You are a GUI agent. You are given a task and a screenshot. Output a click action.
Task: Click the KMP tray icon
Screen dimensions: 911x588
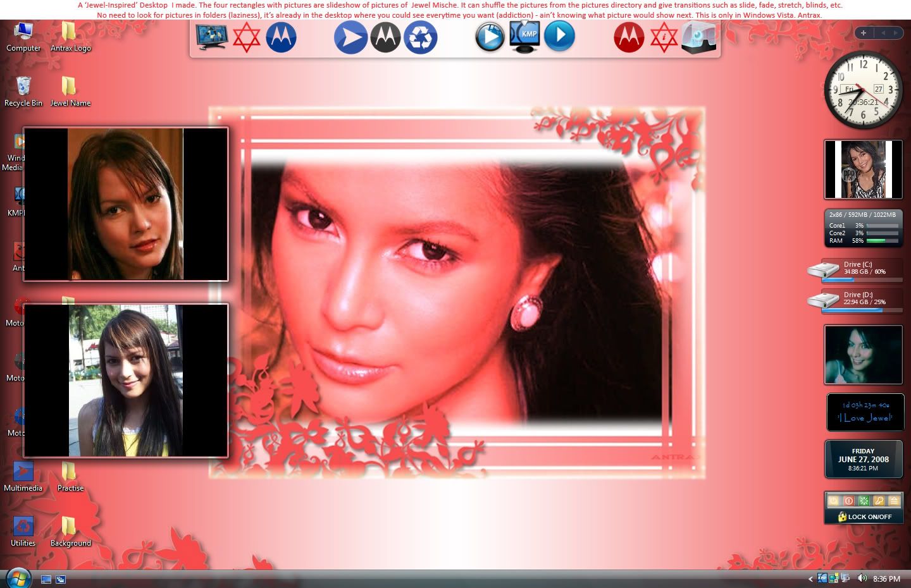pos(822,578)
